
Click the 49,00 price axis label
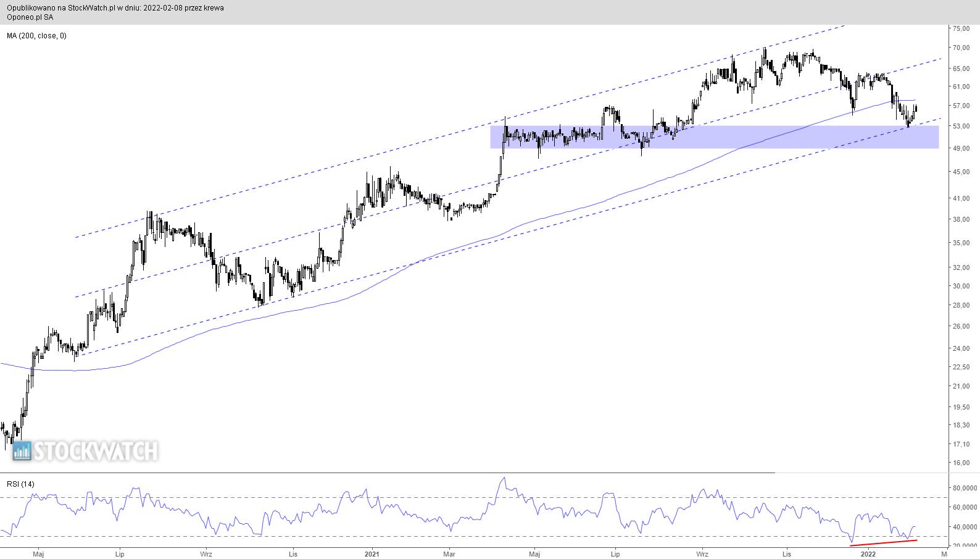(x=961, y=148)
